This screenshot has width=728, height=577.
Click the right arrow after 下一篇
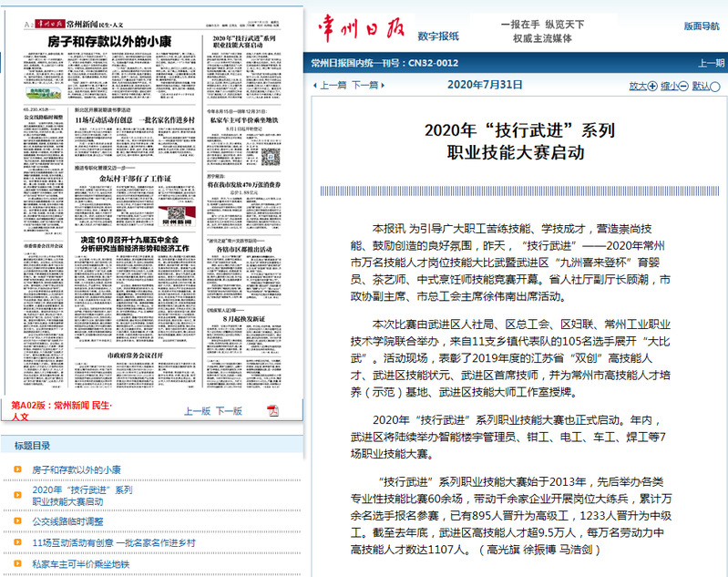click(x=383, y=86)
